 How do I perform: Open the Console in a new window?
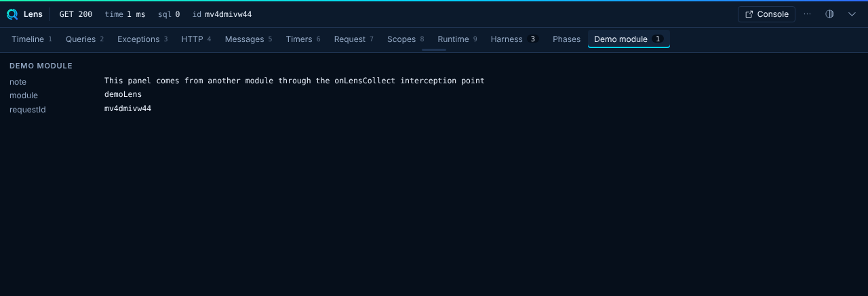[766, 14]
